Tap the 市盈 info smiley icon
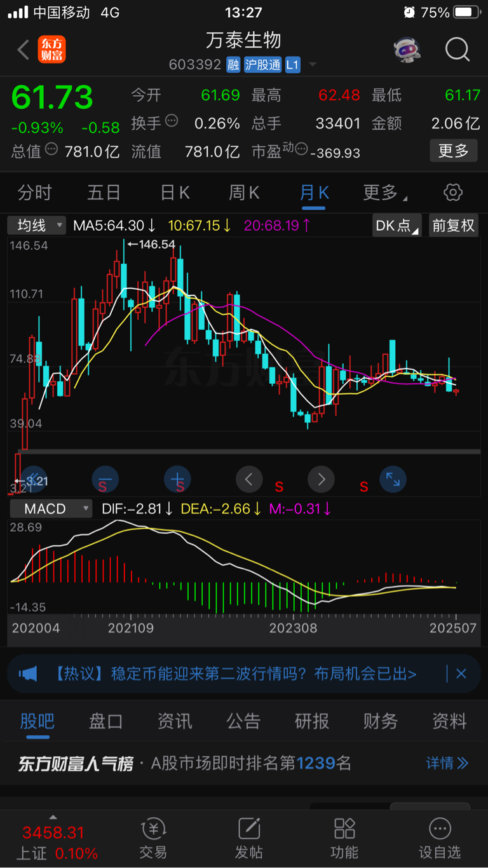The image size is (488, 868). tap(301, 149)
